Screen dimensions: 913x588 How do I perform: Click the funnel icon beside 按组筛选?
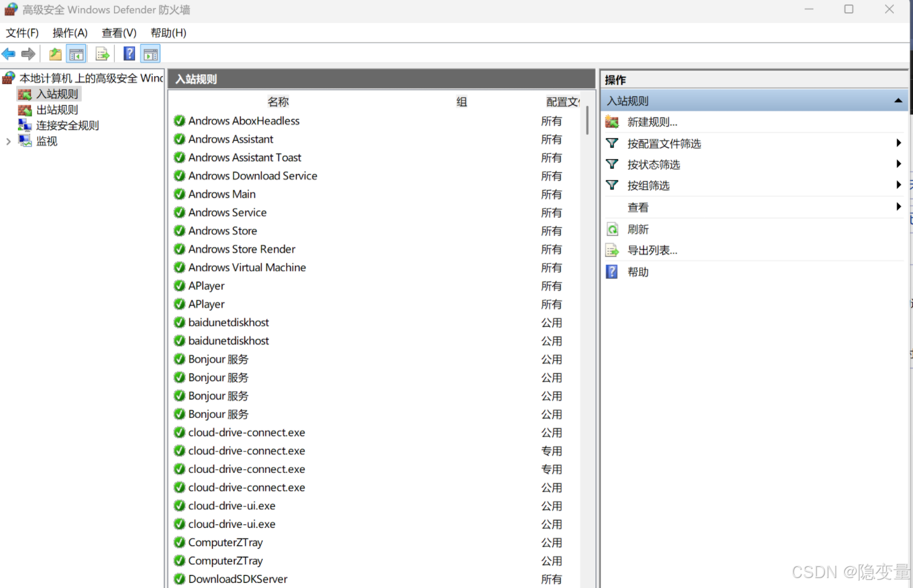[x=612, y=185]
